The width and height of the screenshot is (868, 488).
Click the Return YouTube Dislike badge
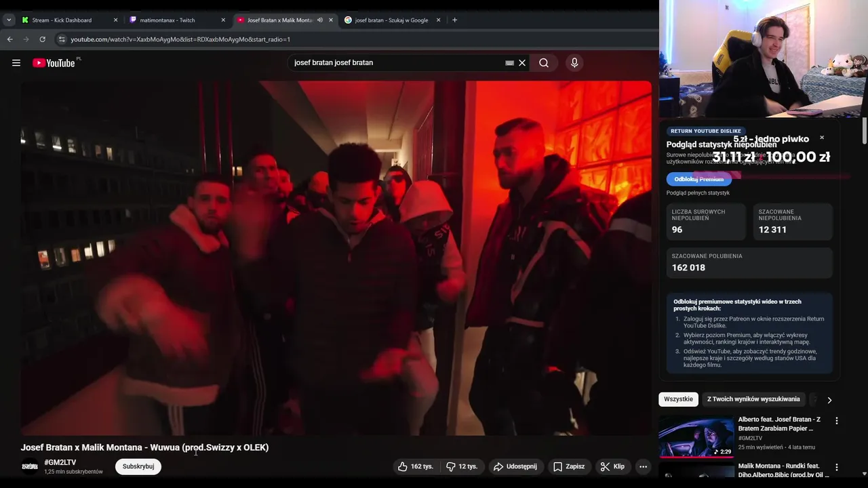pyautogui.click(x=706, y=131)
